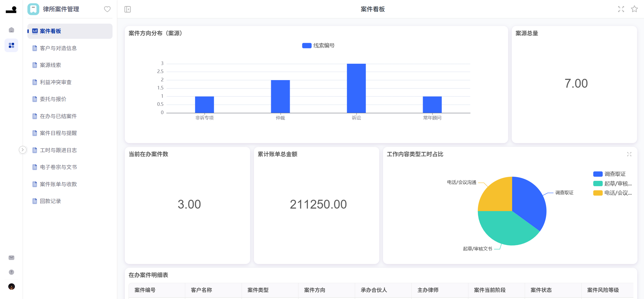The height and width of the screenshot is (299, 644).
Task: Click the 律所案件管理 app logo
Action: click(x=33, y=9)
